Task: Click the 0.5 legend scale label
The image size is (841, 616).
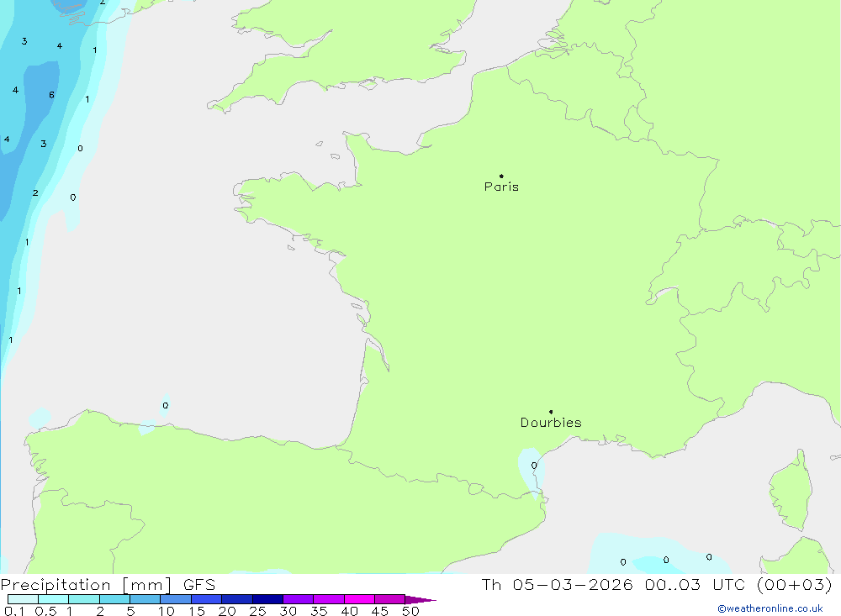Action: pyautogui.click(x=45, y=611)
